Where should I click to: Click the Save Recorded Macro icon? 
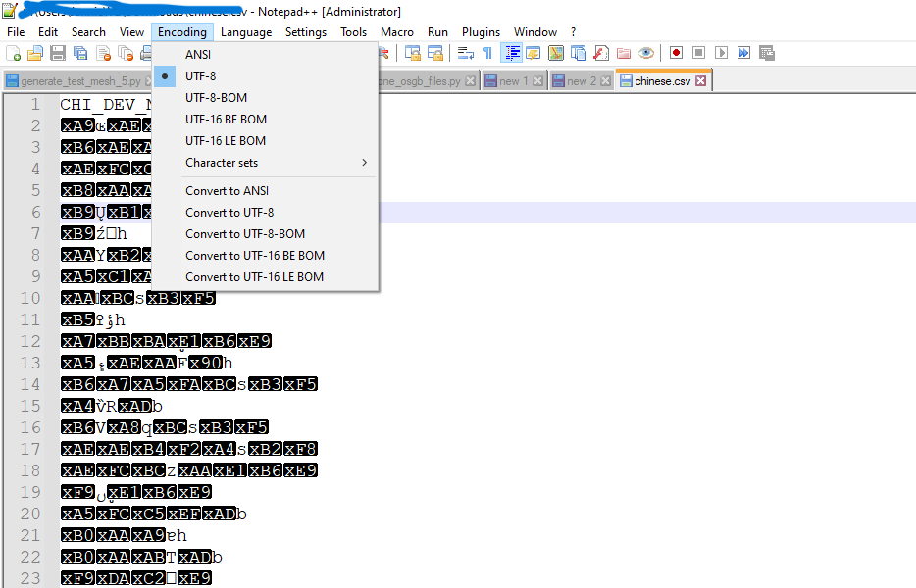pos(767,53)
